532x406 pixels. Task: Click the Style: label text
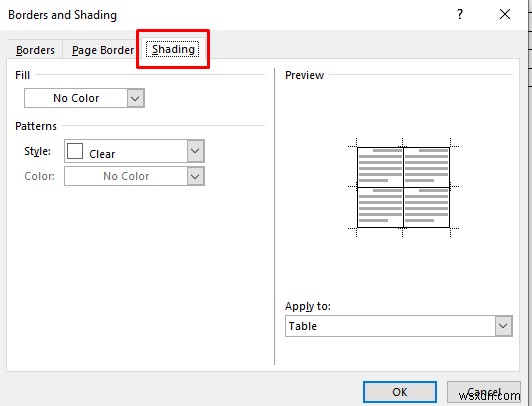[x=37, y=151]
